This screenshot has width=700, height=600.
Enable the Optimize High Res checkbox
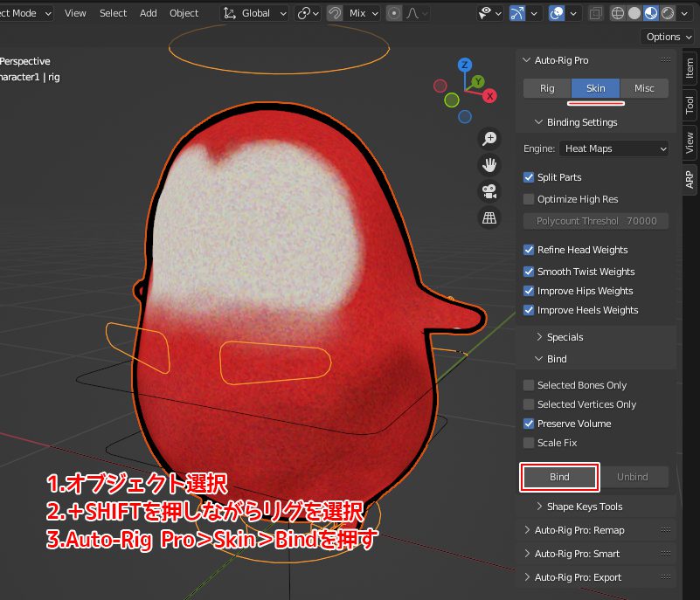529,199
